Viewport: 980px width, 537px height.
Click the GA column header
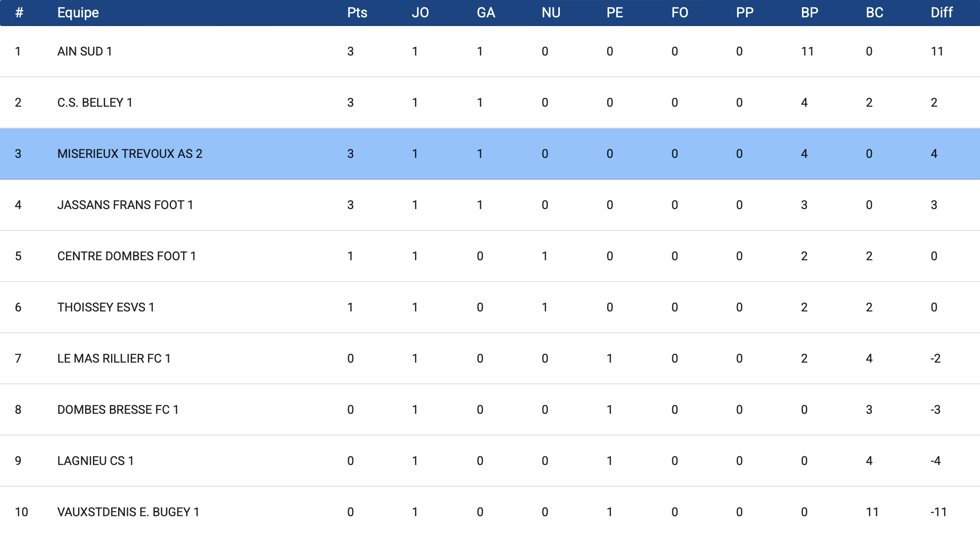pos(486,13)
